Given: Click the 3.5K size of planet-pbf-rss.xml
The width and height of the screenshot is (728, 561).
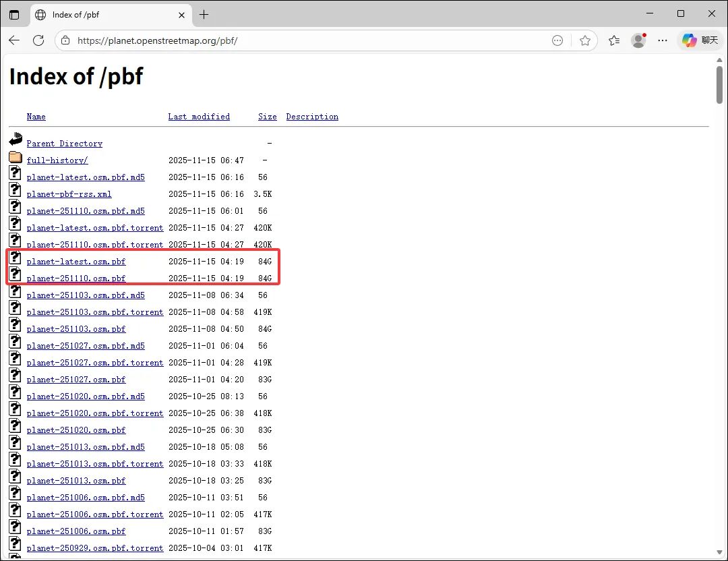Looking at the screenshot, I should tap(263, 194).
